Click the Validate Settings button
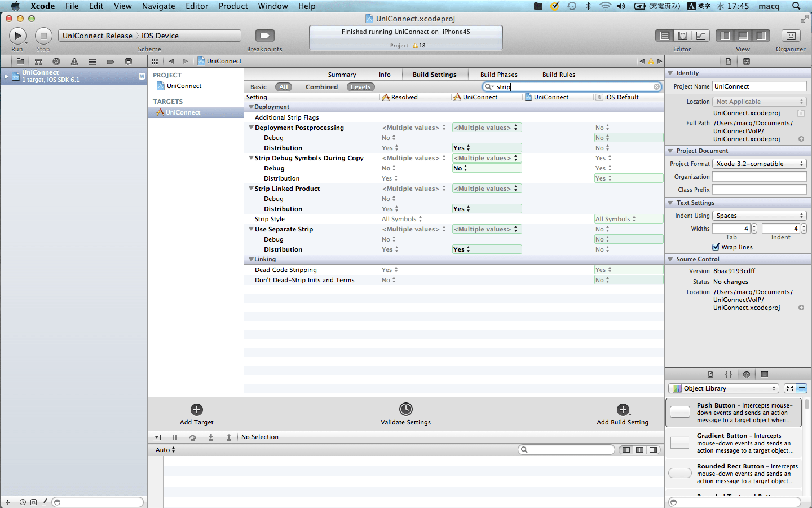This screenshot has width=812, height=508. pyautogui.click(x=406, y=414)
